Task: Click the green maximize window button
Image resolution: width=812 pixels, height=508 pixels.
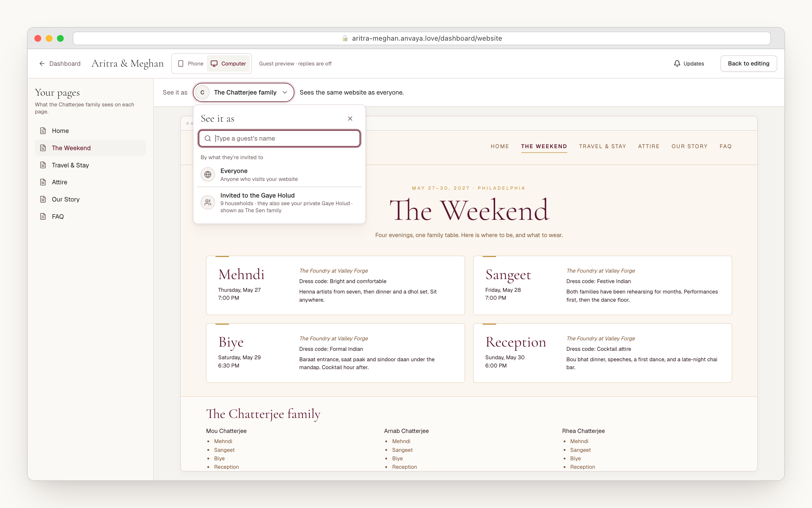Action: pyautogui.click(x=60, y=38)
